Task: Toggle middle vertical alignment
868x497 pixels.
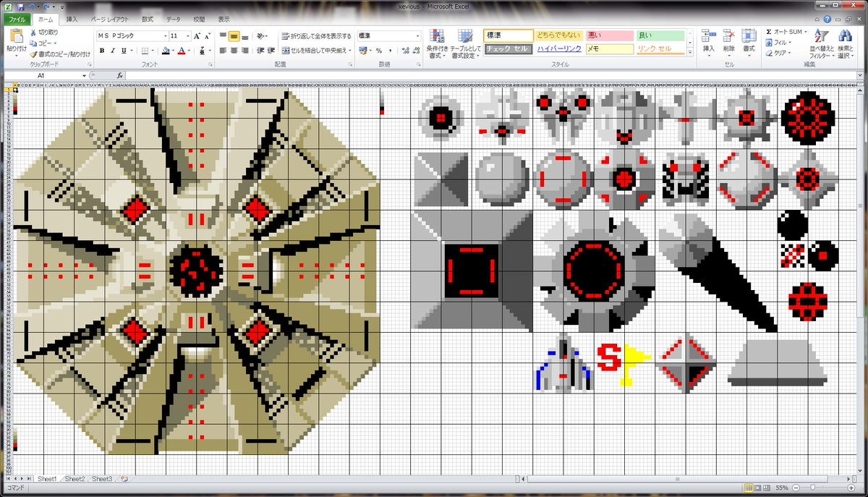Action: click(234, 35)
